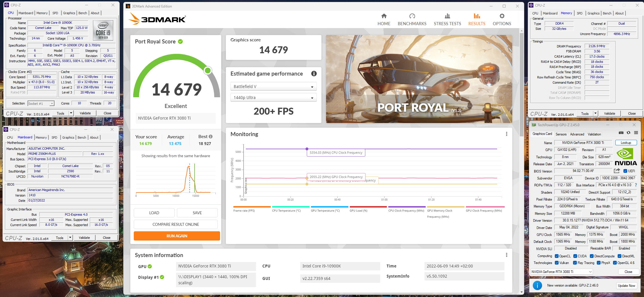Click the SAVE button in 3DMark
The width and height of the screenshot is (644, 297).
click(x=197, y=213)
